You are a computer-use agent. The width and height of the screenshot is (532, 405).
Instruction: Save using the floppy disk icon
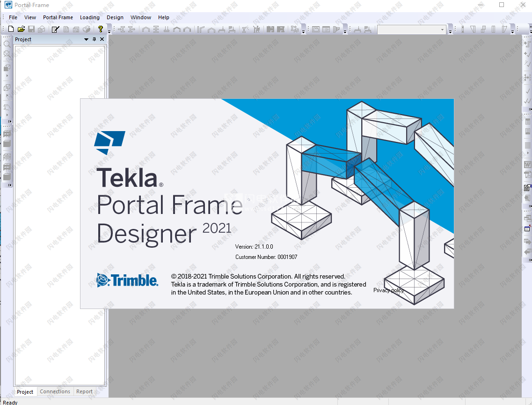click(x=31, y=29)
